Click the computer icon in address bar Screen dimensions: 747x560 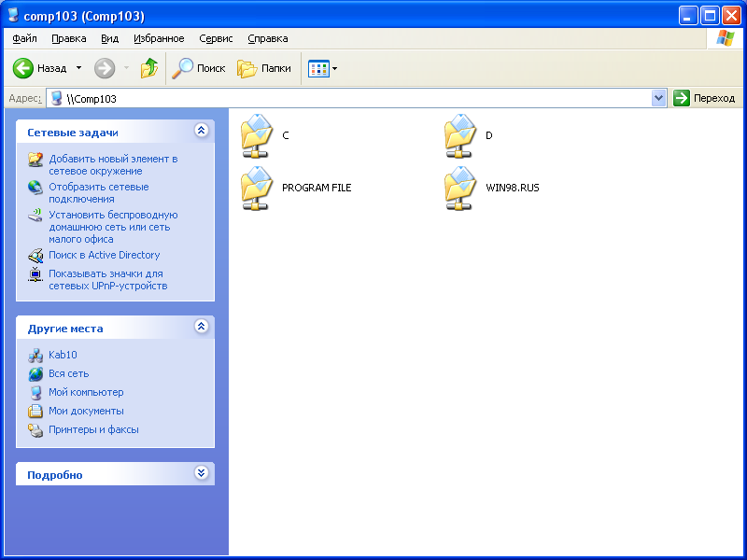click(x=57, y=99)
